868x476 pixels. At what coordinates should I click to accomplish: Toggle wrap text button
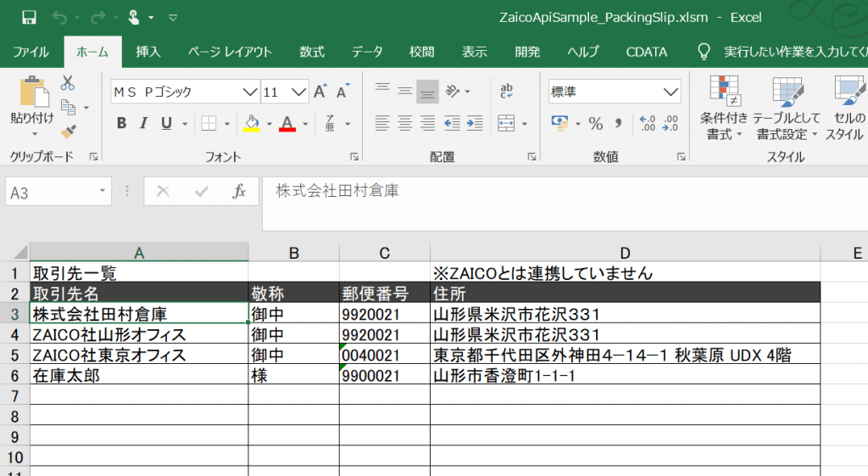point(507,91)
